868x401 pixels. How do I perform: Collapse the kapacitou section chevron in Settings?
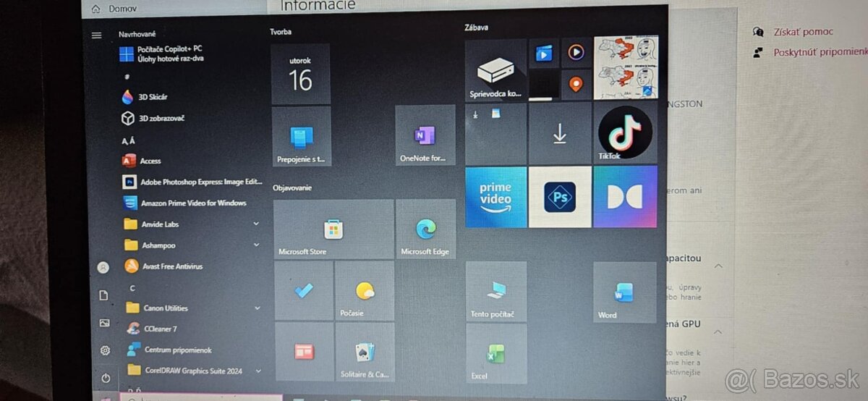718,266
